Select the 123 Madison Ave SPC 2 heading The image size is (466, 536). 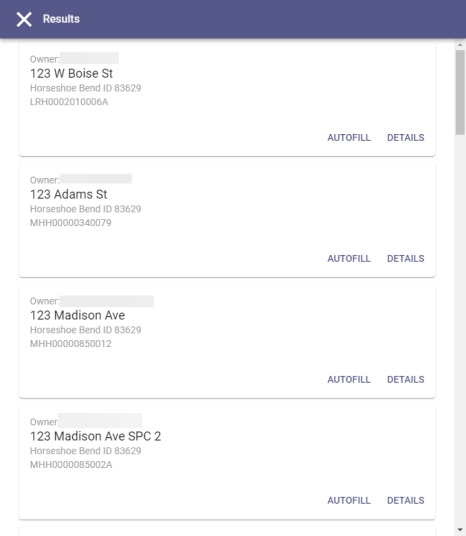point(95,437)
